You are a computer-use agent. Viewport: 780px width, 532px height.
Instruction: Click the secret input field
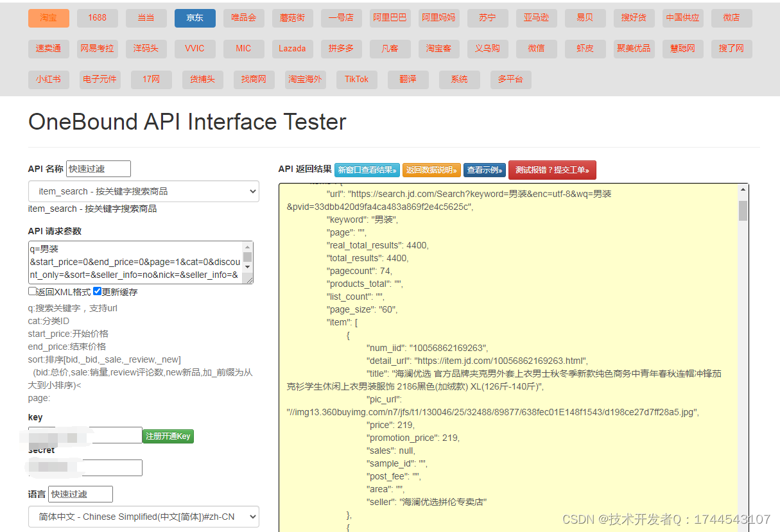point(85,468)
